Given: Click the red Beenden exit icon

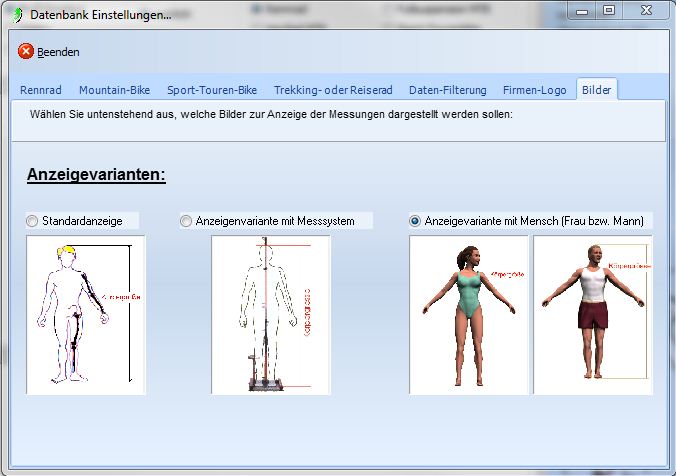Looking at the screenshot, I should (26, 51).
